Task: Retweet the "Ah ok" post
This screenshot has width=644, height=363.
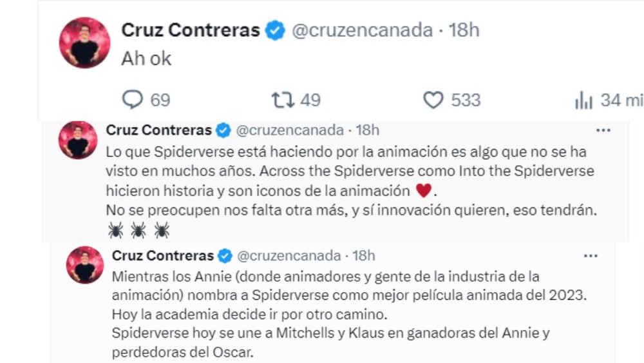Action: (283, 100)
